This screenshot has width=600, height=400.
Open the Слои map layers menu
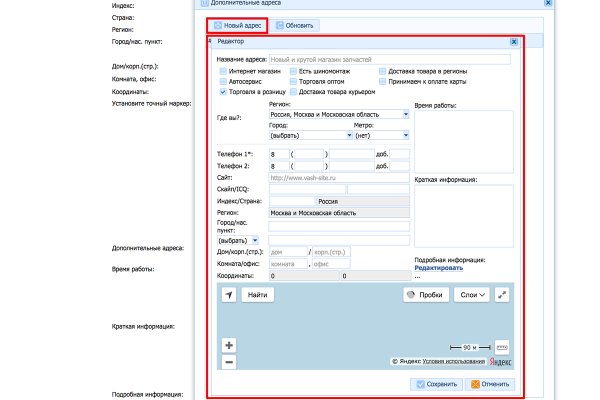pos(471,295)
